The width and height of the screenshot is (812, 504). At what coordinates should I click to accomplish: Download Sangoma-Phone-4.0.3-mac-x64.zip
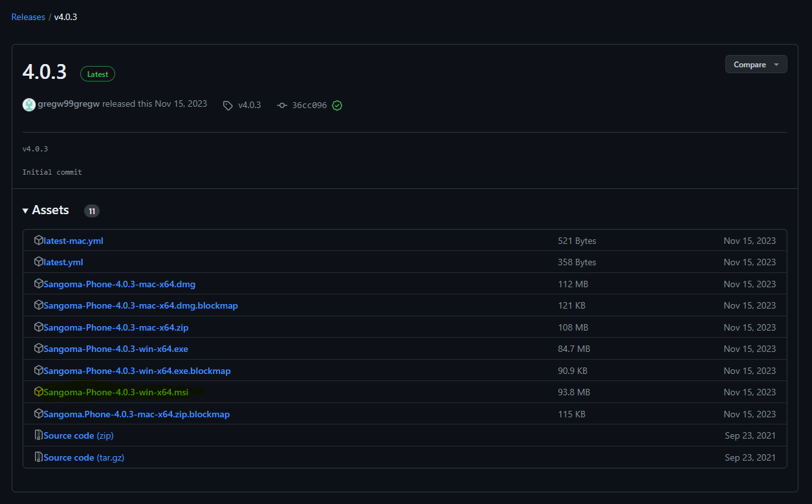pos(116,327)
